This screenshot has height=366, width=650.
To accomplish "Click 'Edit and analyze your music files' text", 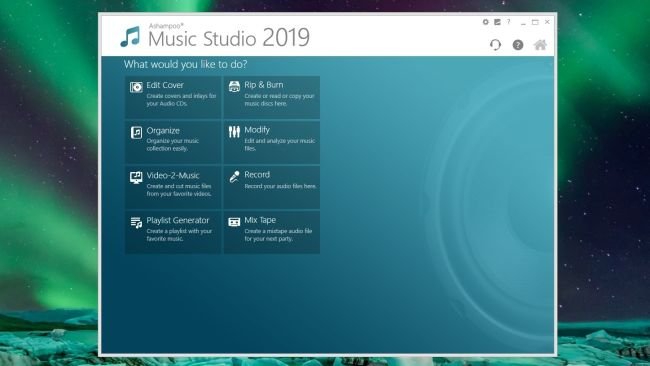I will point(279,145).
